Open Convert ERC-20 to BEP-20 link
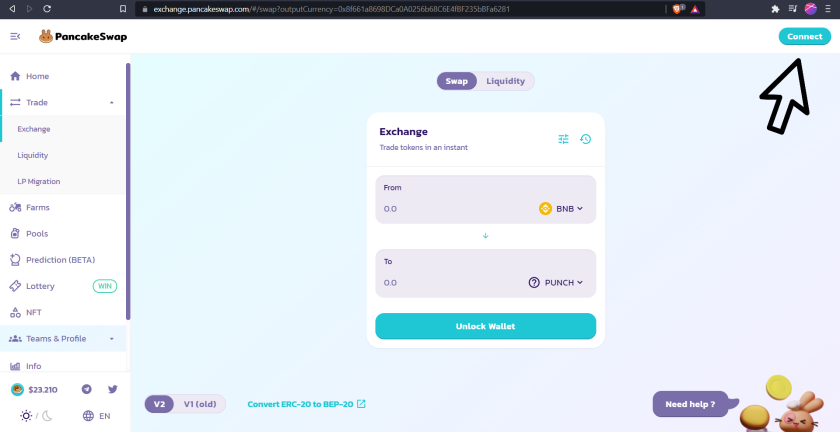The width and height of the screenshot is (840, 432). pyautogui.click(x=306, y=404)
